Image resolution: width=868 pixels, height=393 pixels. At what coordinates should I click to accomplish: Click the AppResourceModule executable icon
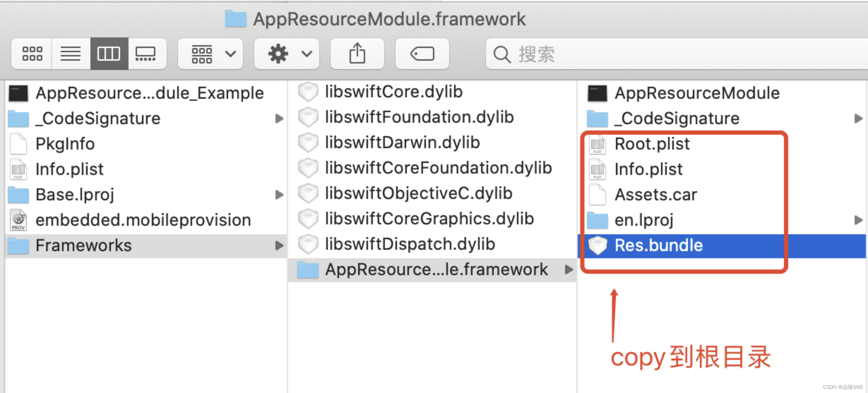tap(597, 93)
